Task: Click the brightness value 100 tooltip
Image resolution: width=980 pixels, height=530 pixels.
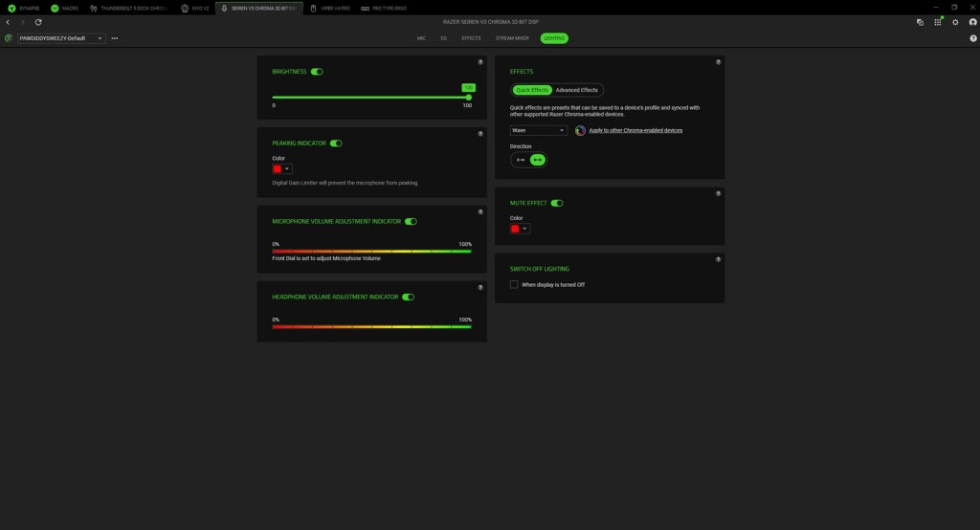Action: pos(469,87)
